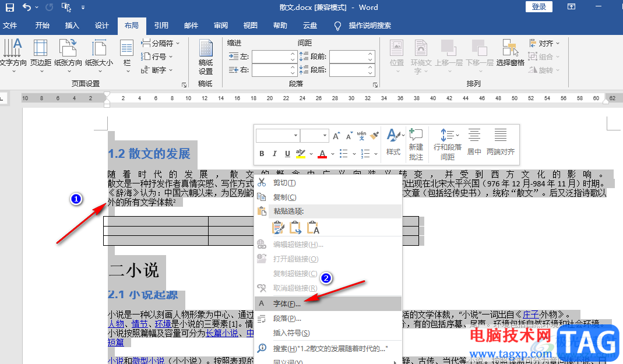
Task: Click the Phonetic Guide (wén) icon
Action: [x=361, y=135]
